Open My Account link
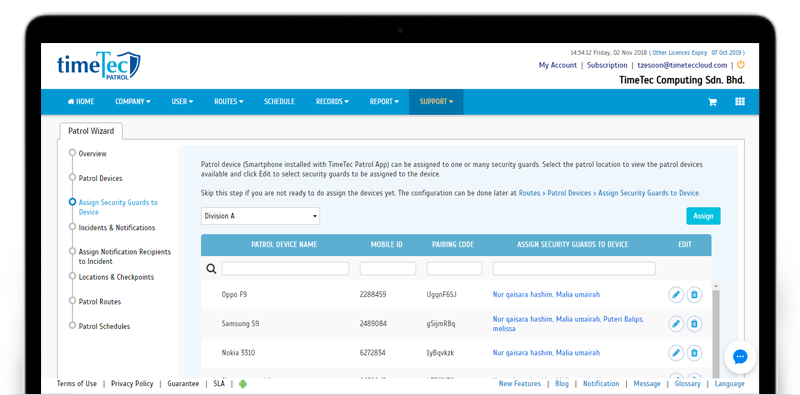The width and height of the screenshot is (800, 395). click(558, 65)
